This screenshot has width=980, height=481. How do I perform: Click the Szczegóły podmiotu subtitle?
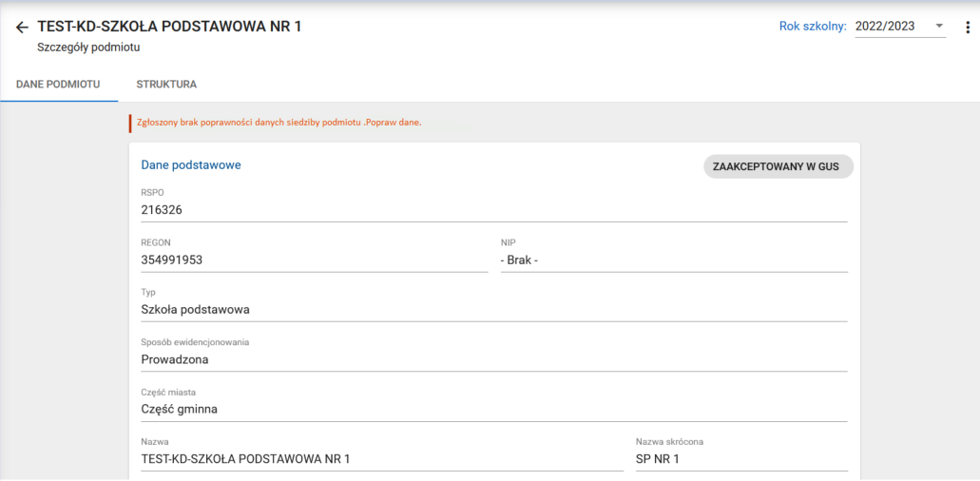tap(88, 47)
